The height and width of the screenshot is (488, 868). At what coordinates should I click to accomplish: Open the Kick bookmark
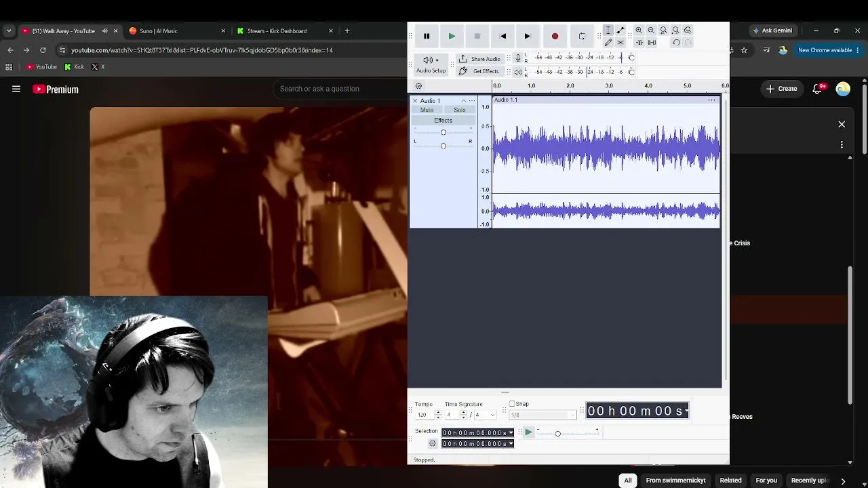click(75, 67)
